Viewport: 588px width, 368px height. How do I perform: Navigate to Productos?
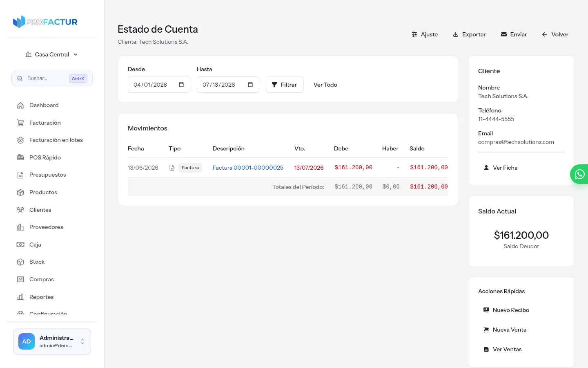43,192
